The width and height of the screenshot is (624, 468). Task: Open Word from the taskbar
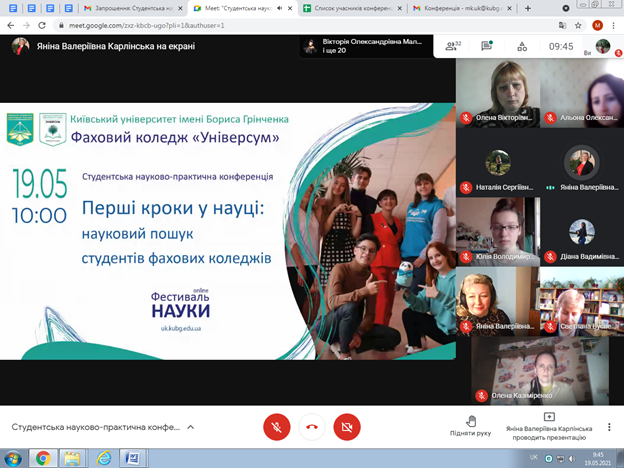[x=131, y=458]
